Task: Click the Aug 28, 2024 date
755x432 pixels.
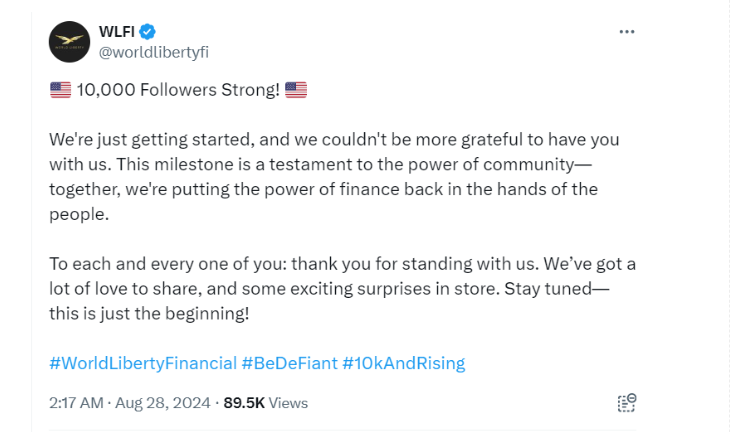Action: [162, 403]
